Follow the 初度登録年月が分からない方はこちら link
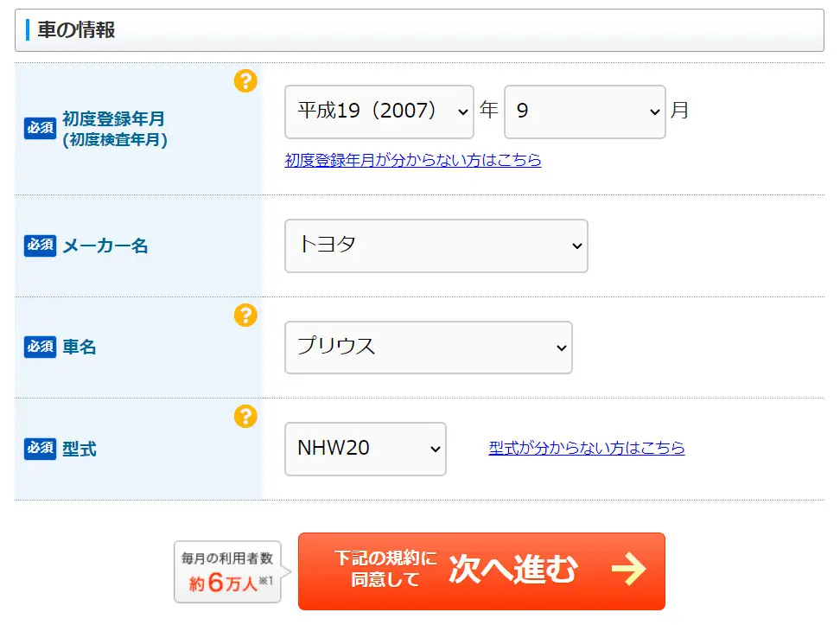Screen dimensions: 840x625 (413, 160)
